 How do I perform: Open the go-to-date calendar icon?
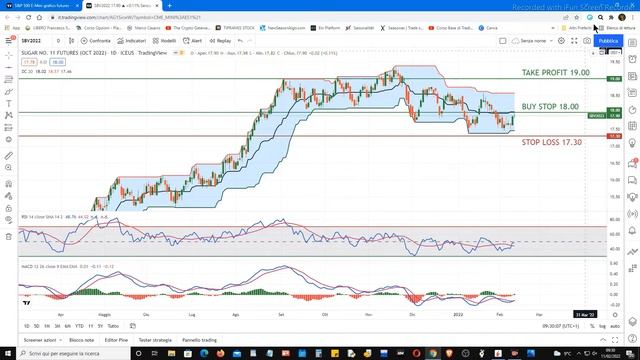pyautogui.click(x=133, y=326)
